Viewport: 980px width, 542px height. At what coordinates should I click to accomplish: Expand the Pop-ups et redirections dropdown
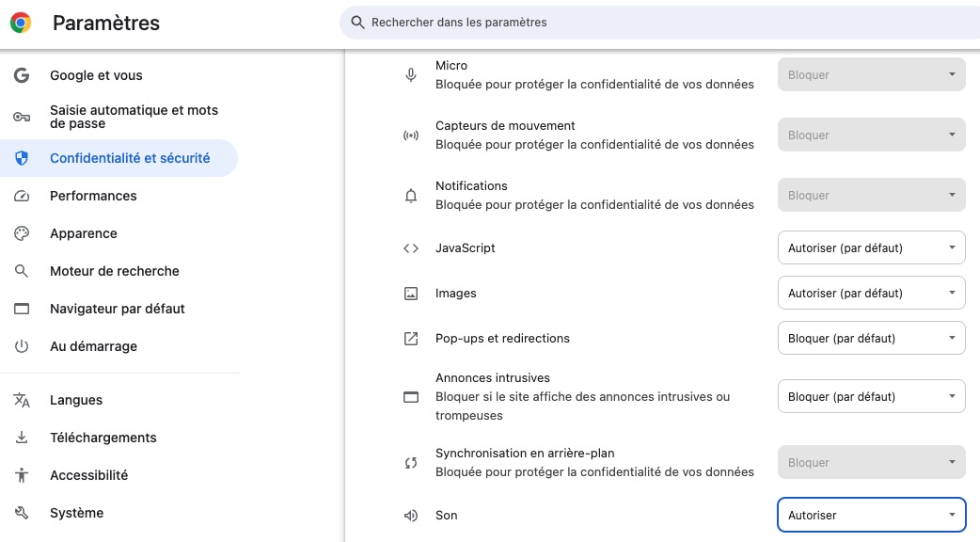click(x=871, y=339)
